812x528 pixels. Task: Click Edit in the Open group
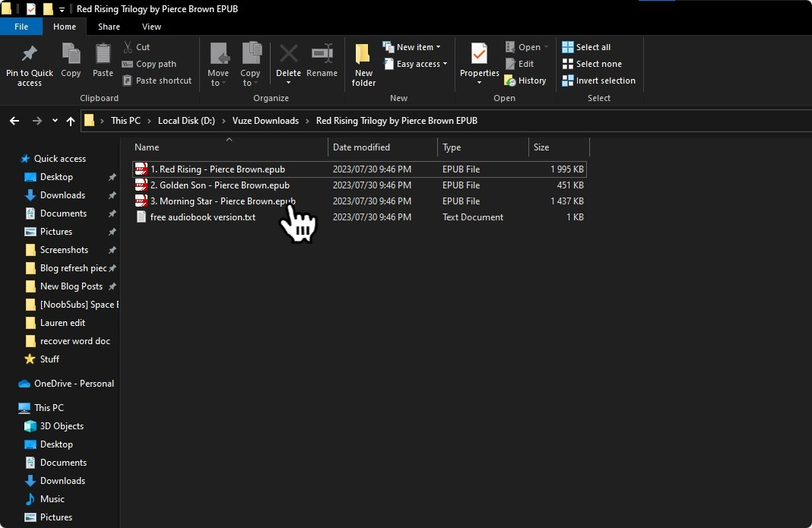click(x=519, y=64)
